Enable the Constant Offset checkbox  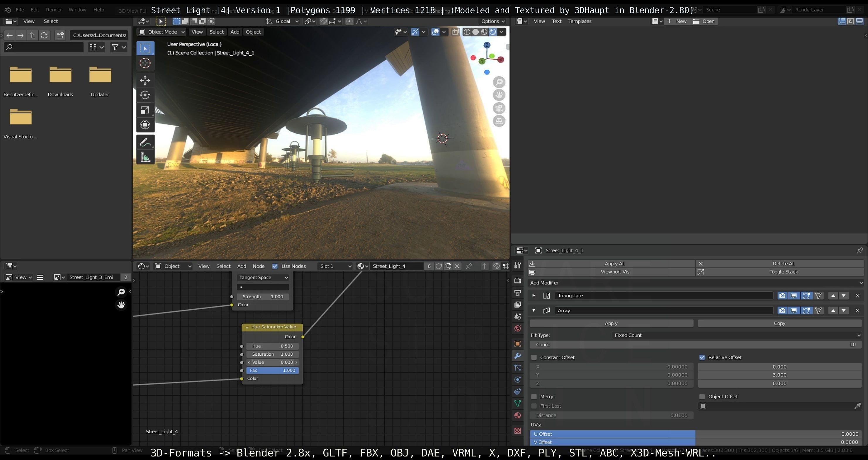tap(534, 357)
